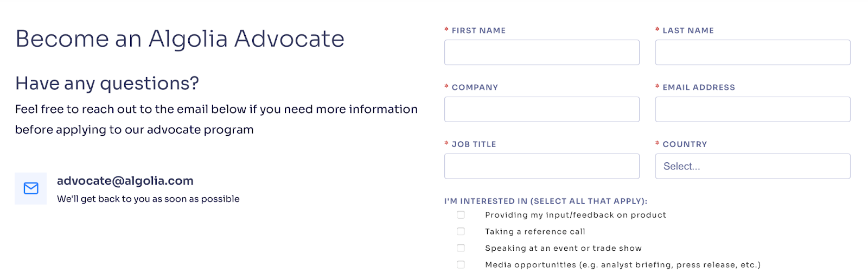Enable 'Speaking at an event or trade show' checkbox
This screenshot has width=868, height=278.
(x=461, y=248)
